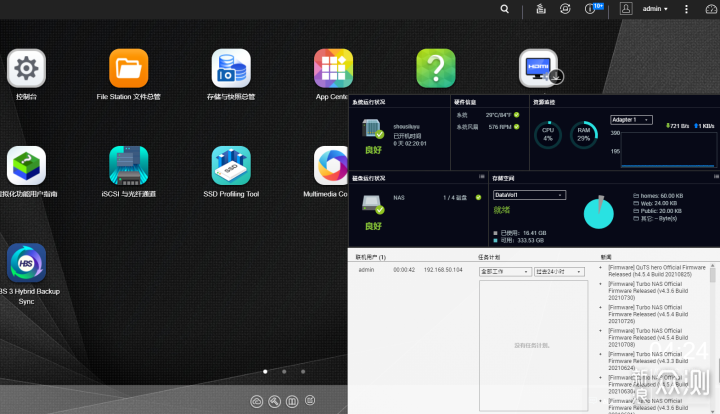Screen dimensions: 720x414
Task: Click the CPU 4% usage gauge
Action: coord(548,134)
